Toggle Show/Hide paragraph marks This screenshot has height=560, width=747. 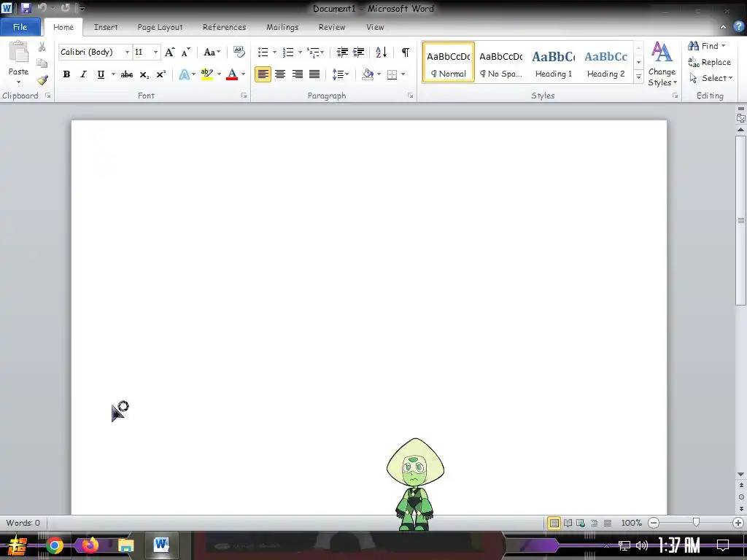tap(405, 52)
